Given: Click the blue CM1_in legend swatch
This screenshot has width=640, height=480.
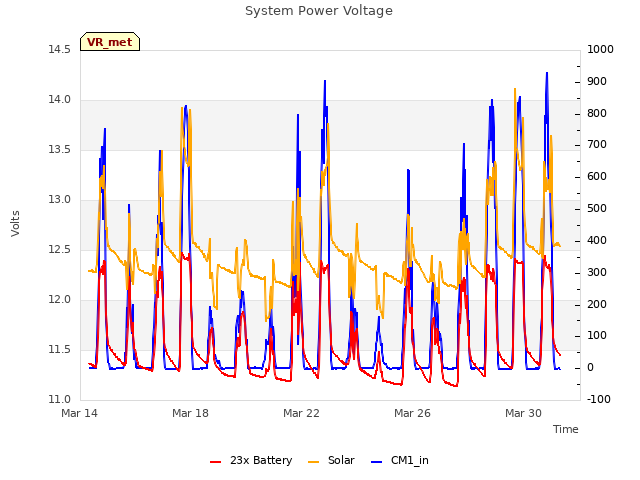Looking at the screenshot, I should [x=376, y=462].
